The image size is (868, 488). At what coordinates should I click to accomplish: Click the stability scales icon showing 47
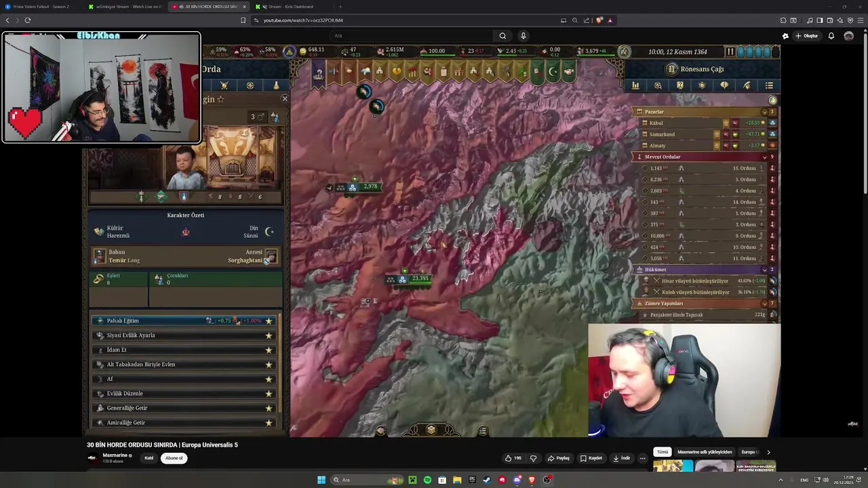pos(344,52)
